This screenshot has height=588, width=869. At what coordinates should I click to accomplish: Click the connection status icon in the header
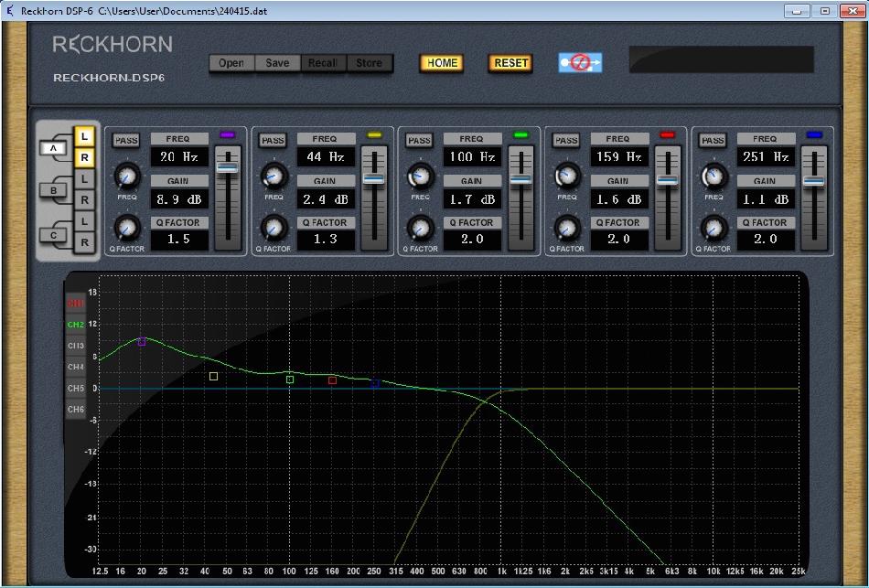[580, 62]
